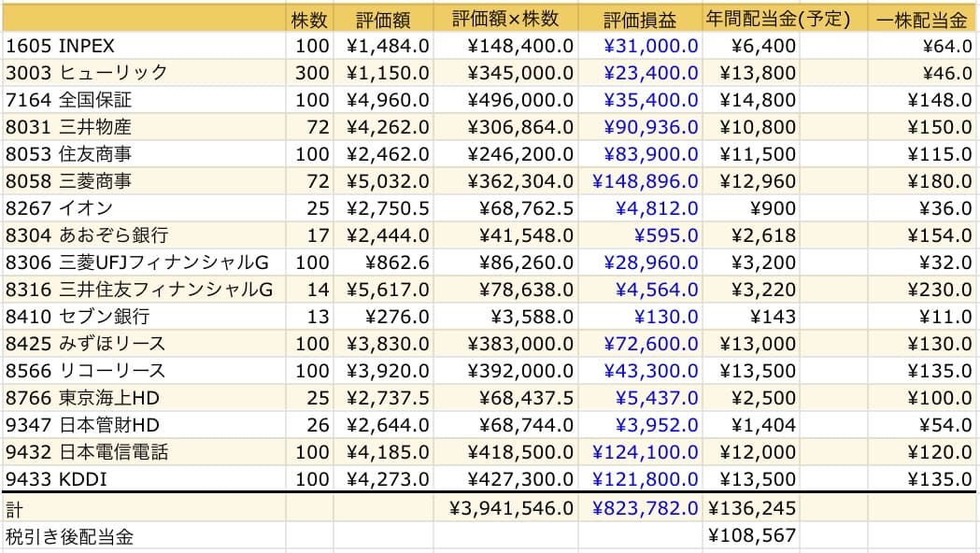The height and width of the screenshot is (553, 980).
Task: Select 東京海上HD price ¥2,737.5
Action: 383,397
